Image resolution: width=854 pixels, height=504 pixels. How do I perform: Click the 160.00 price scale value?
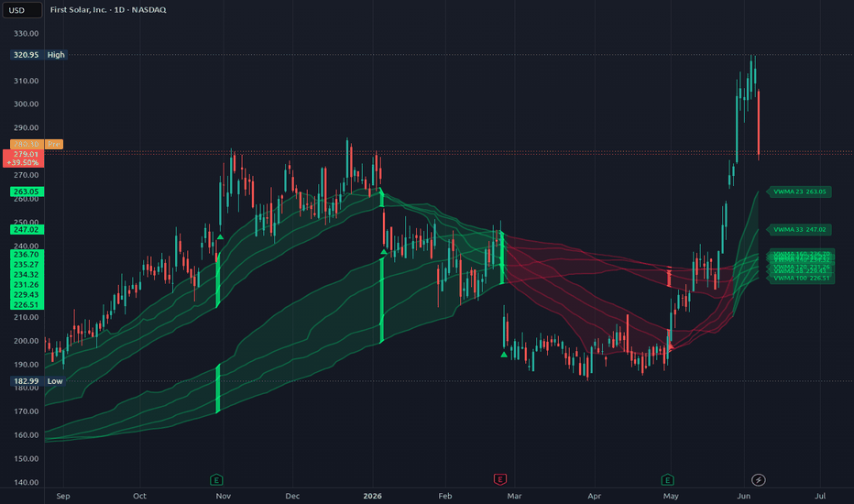(27, 435)
